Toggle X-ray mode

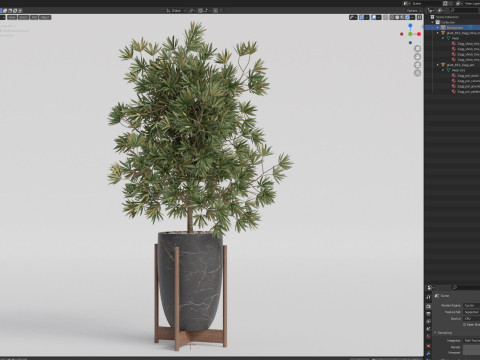pyautogui.click(x=386, y=17)
